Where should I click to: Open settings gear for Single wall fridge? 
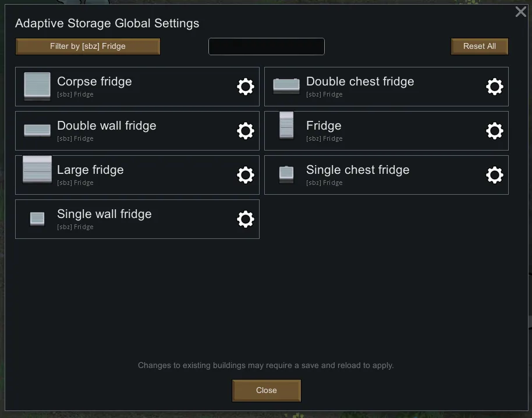pyautogui.click(x=246, y=219)
